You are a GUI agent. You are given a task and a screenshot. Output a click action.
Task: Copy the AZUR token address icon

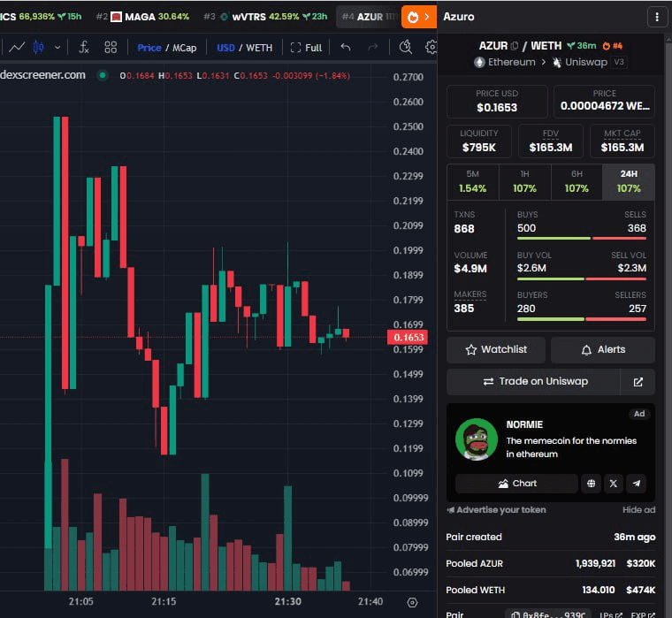tap(515, 46)
